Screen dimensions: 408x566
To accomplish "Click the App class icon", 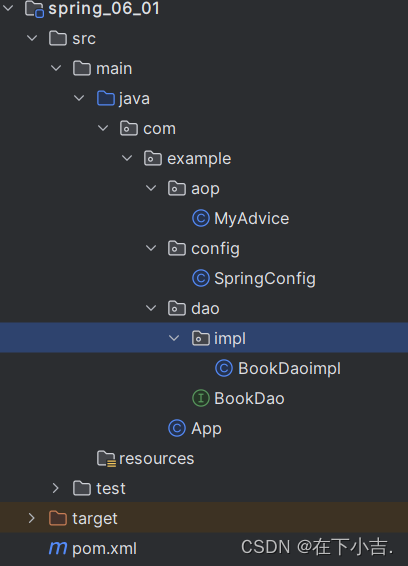I will [177, 428].
